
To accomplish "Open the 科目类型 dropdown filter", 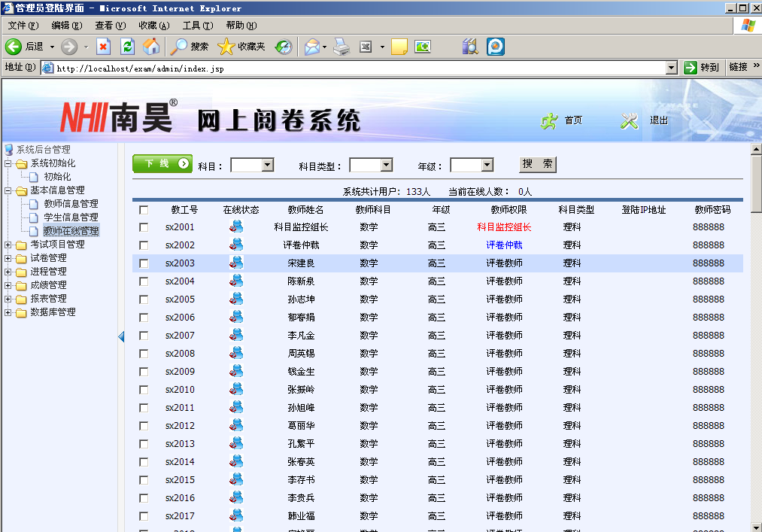I will pyautogui.click(x=371, y=166).
